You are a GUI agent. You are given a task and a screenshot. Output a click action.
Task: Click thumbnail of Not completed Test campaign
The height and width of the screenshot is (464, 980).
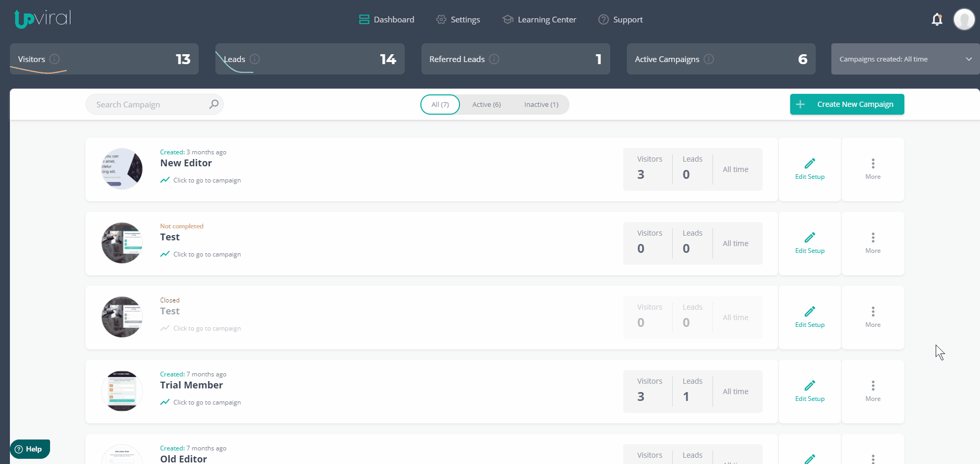pyautogui.click(x=122, y=243)
